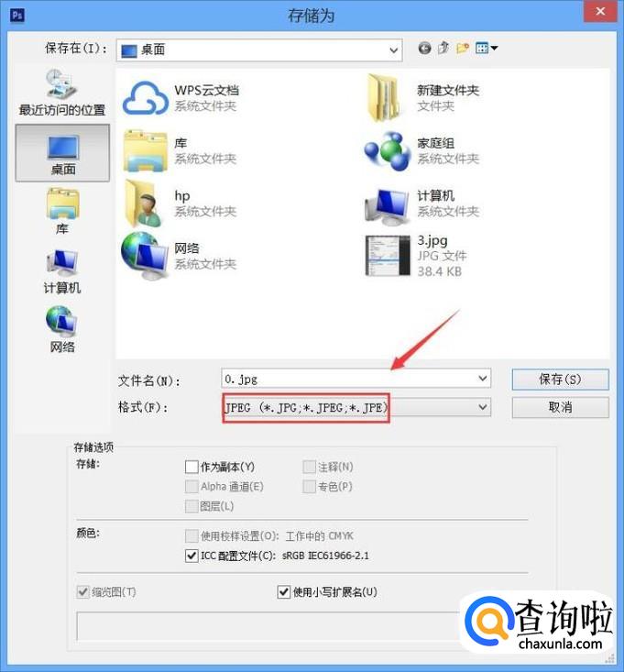Select 计算机 in the left sidebar
The height and width of the screenshot is (672, 624).
tap(62, 270)
